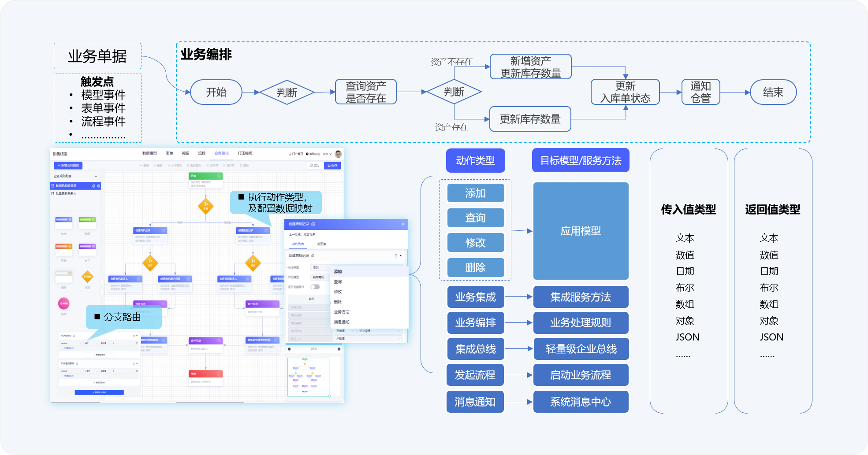Select the top orange 分支 diamond node

tap(206, 205)
